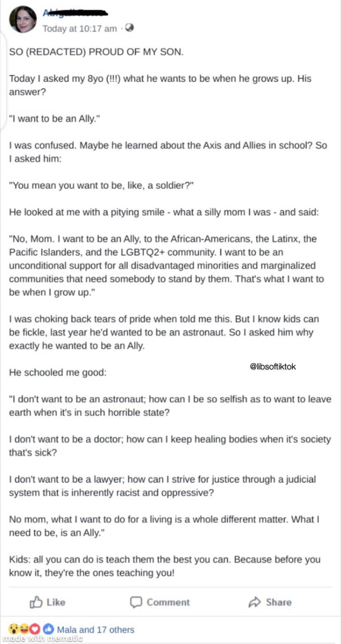Click the "He schooled me good:" line

(58, 373)
